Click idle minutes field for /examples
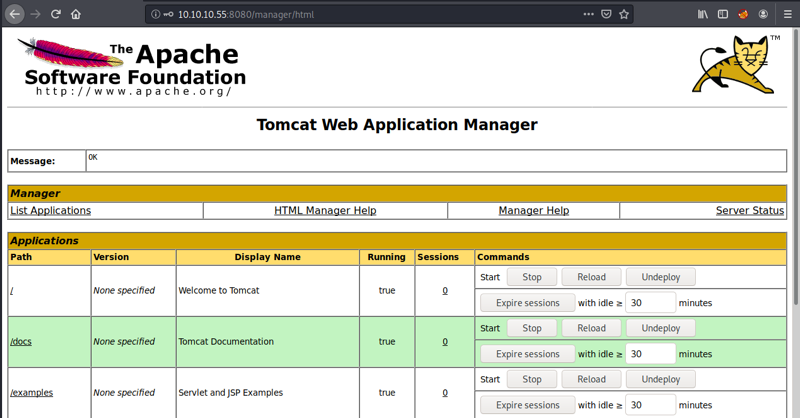Screen dimensions: 800x418 coord(651,405)
